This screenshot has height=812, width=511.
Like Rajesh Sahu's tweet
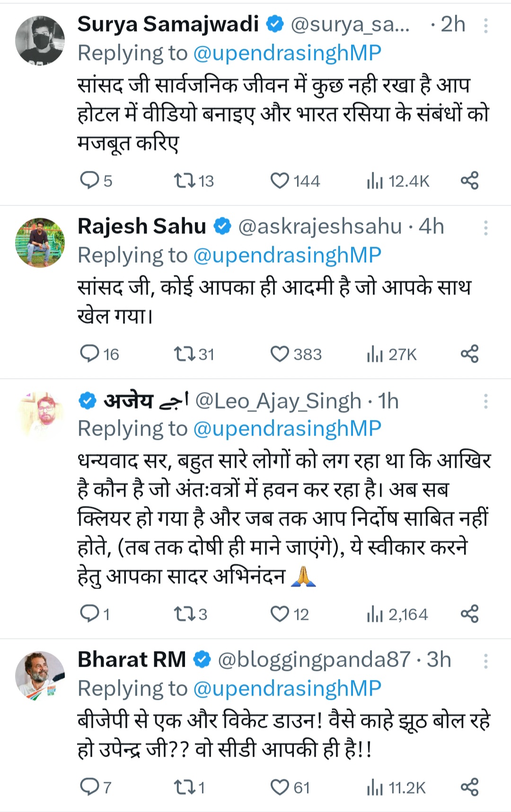[280, 354]
